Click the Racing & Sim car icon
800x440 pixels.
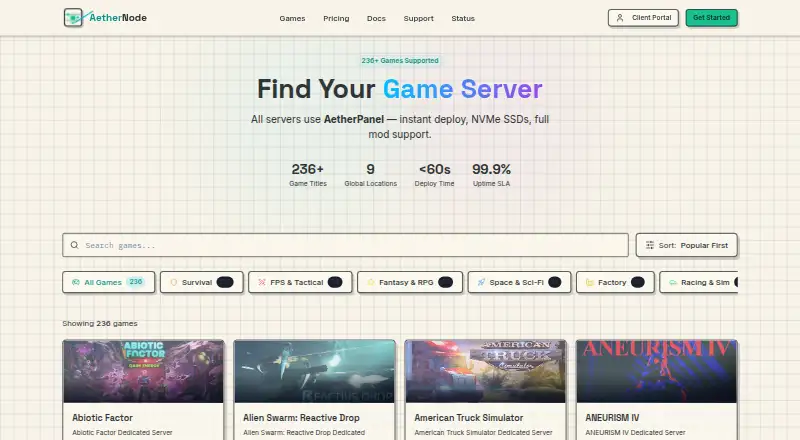(x=673, y=282)
